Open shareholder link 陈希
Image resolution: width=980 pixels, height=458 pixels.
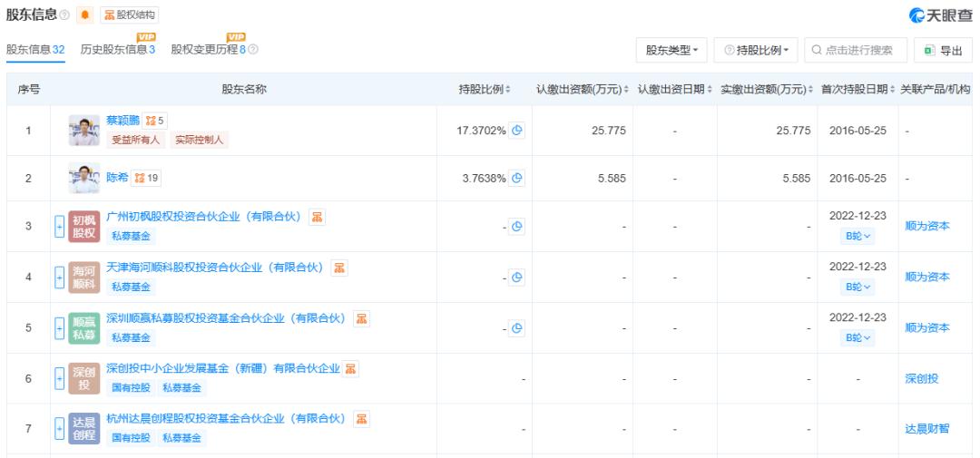click(x=117, y=178)
